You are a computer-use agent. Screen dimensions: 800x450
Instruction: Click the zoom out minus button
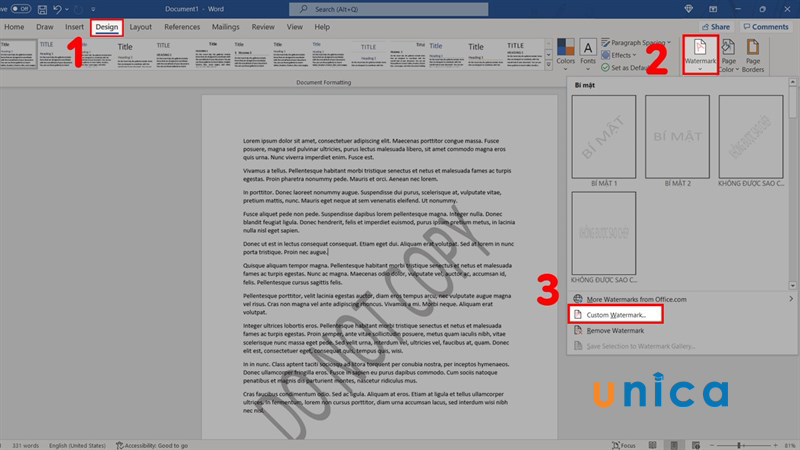tap(712, 445)
